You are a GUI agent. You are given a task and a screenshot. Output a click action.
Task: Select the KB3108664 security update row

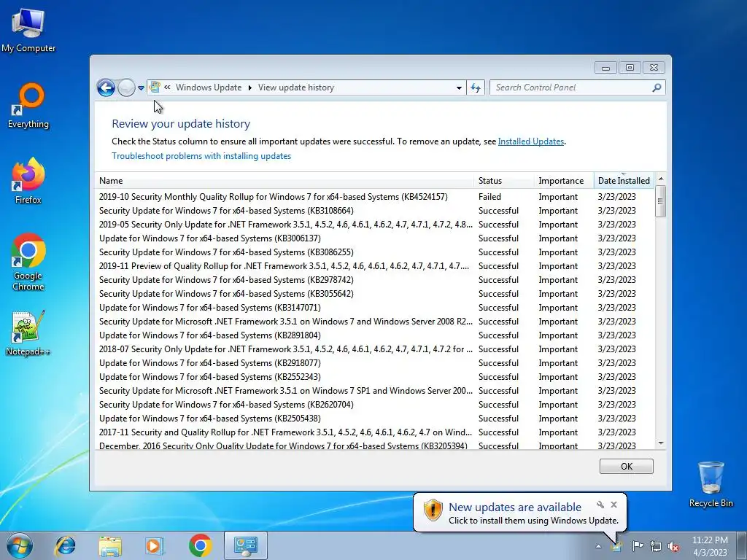tap(375, 211)
